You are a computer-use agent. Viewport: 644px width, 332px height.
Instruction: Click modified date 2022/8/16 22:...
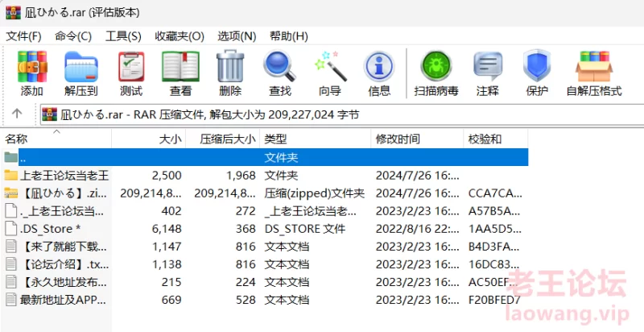tap(418, 229)
